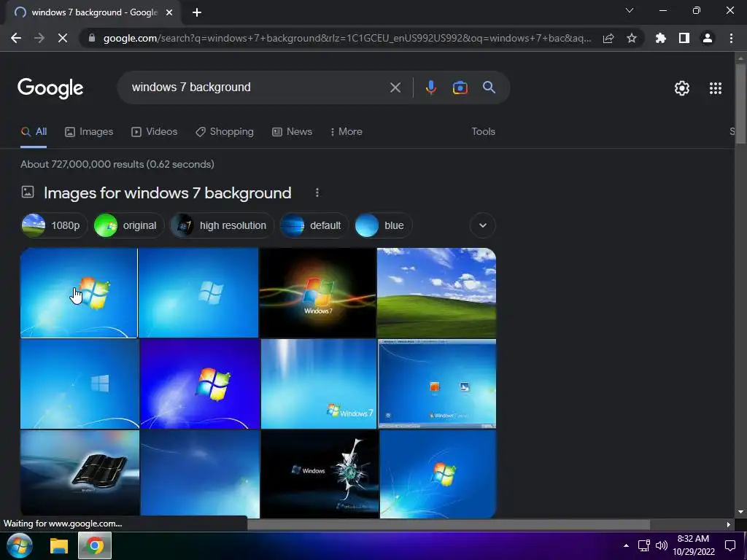Open the black glowing Windows 7 thumbnail
The image size is (747, 560).
(x=318, y=293)
